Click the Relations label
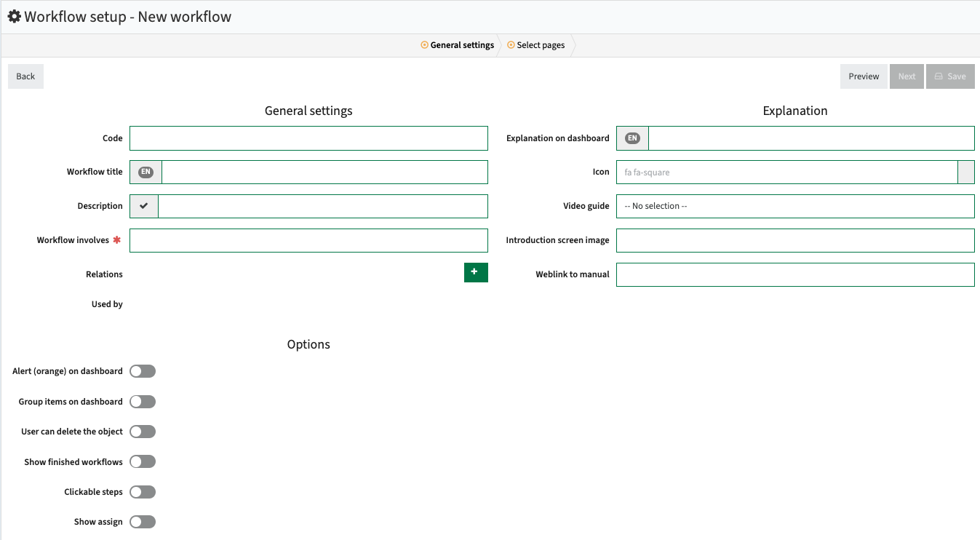 point(104,274)
